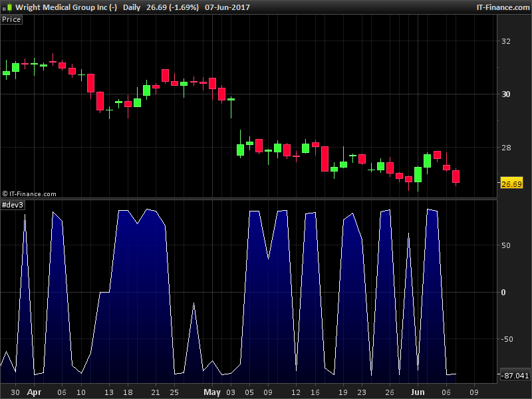Click the 30 price level on axis
This screenshot has height=399, width=532.
(x=506, y=94)
